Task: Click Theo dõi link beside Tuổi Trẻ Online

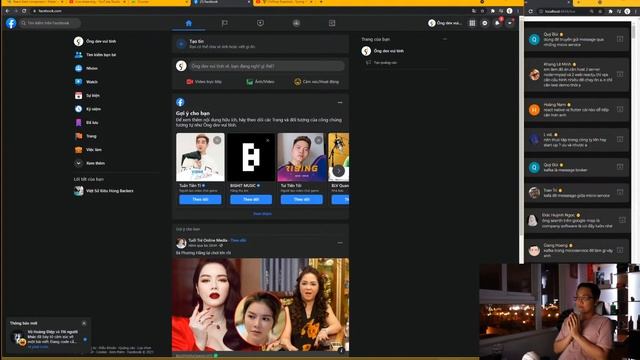Action: point(238,240)
